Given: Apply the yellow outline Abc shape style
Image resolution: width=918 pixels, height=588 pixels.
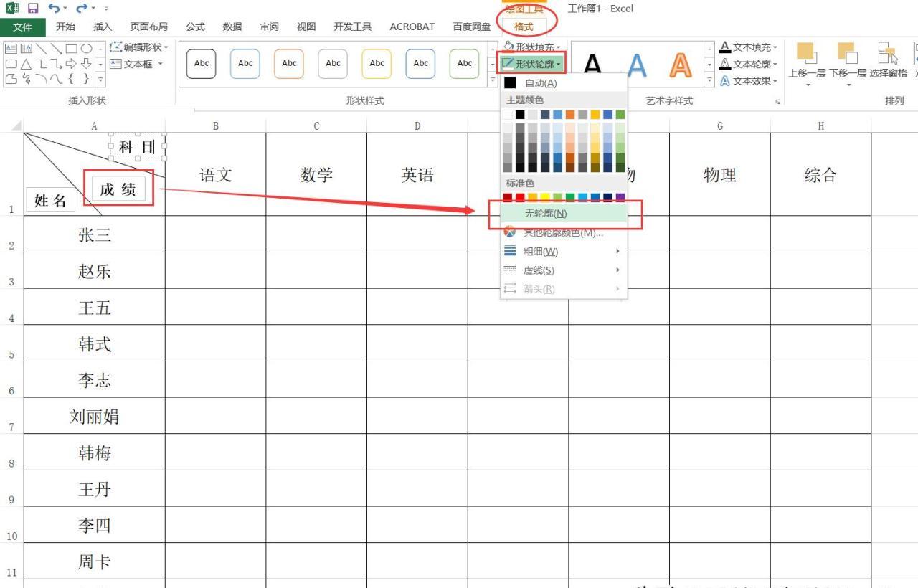Looking at the screenshot, I should [377, 63].
